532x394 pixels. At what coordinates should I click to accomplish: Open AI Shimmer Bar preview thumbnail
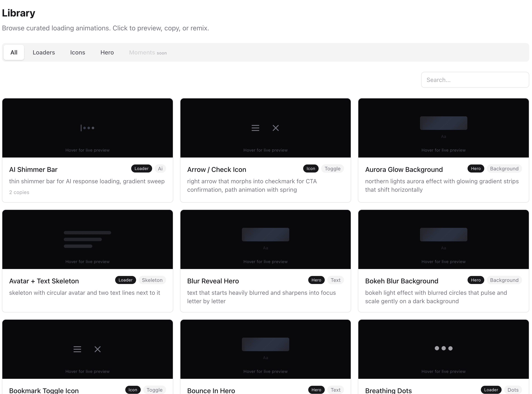(x=87, y=128)
